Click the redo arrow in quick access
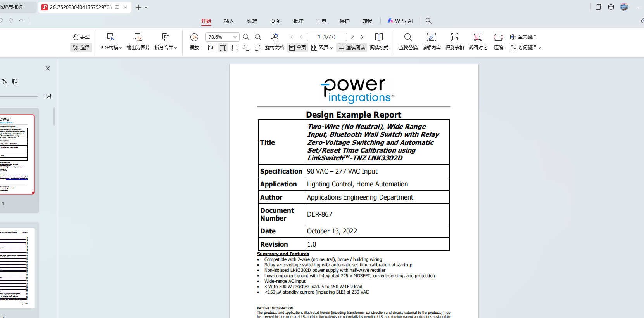644x318 pixels. pos(11,21)
